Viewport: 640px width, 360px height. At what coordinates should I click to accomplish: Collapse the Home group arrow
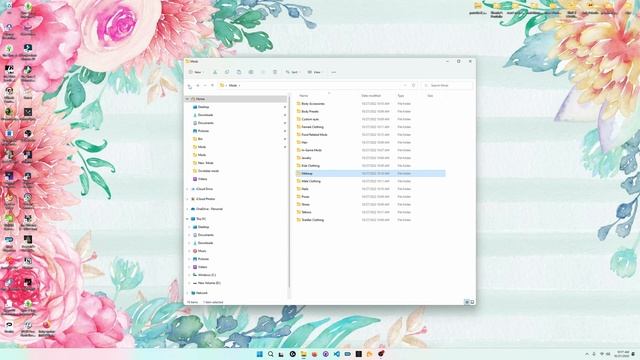tap(188, 99)
